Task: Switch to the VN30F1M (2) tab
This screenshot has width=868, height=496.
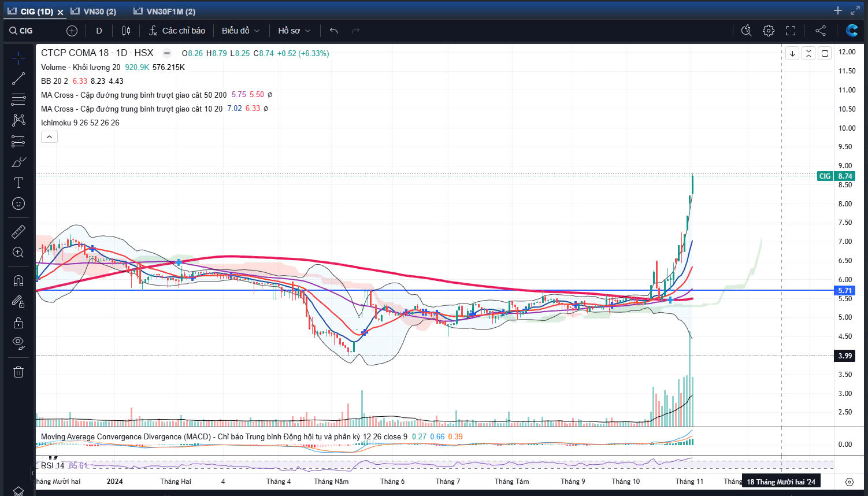Action: click(x=164, y=12)
